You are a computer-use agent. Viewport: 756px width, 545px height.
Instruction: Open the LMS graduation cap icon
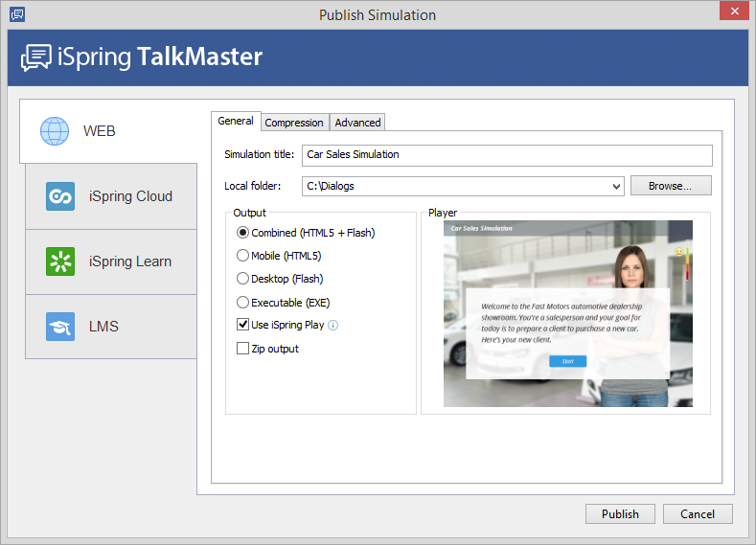(x=60, y=327)
